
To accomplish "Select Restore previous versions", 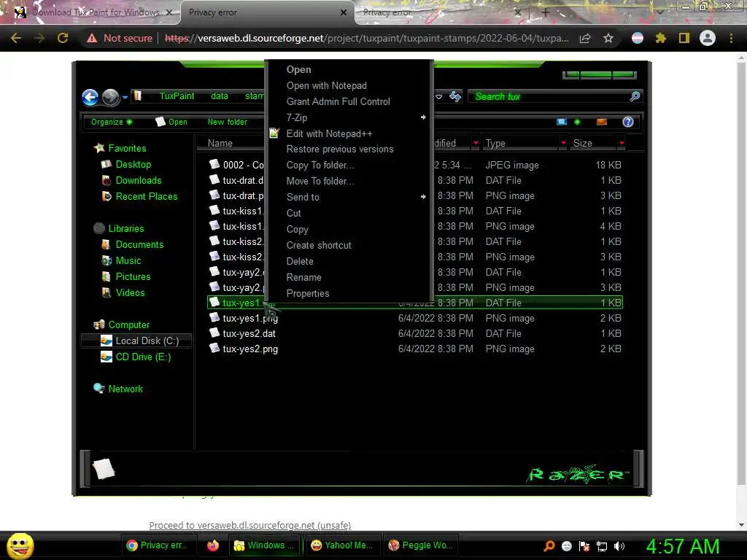I will pos(340,149).
